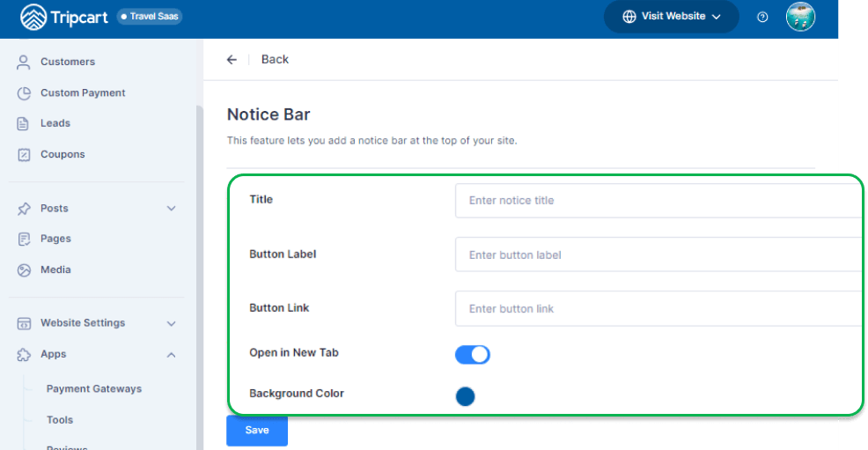The height and width of the screenshot is (450, 868).
Task: Expand the Posts chevron
Action: pyautogui.click(x=172, y=209)
